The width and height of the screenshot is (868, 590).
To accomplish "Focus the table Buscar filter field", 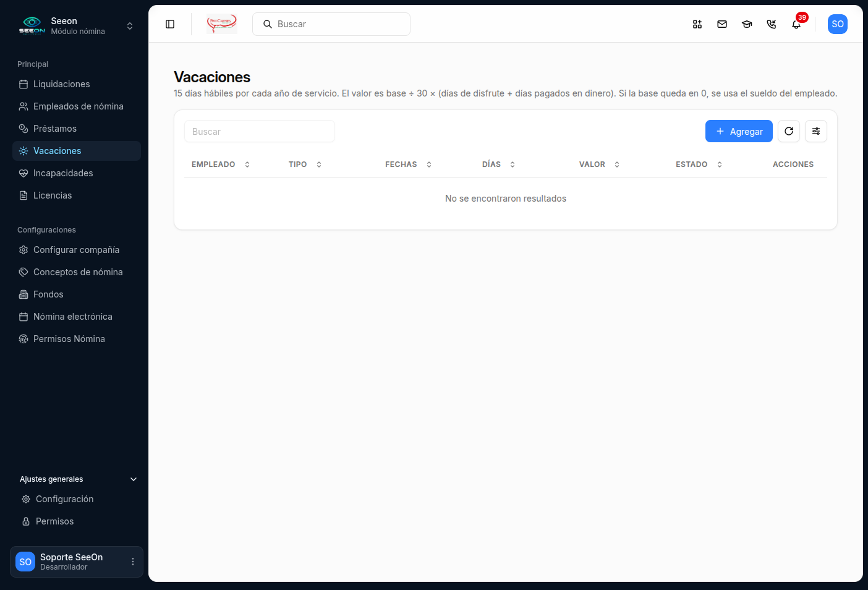I will coord(260,131).
